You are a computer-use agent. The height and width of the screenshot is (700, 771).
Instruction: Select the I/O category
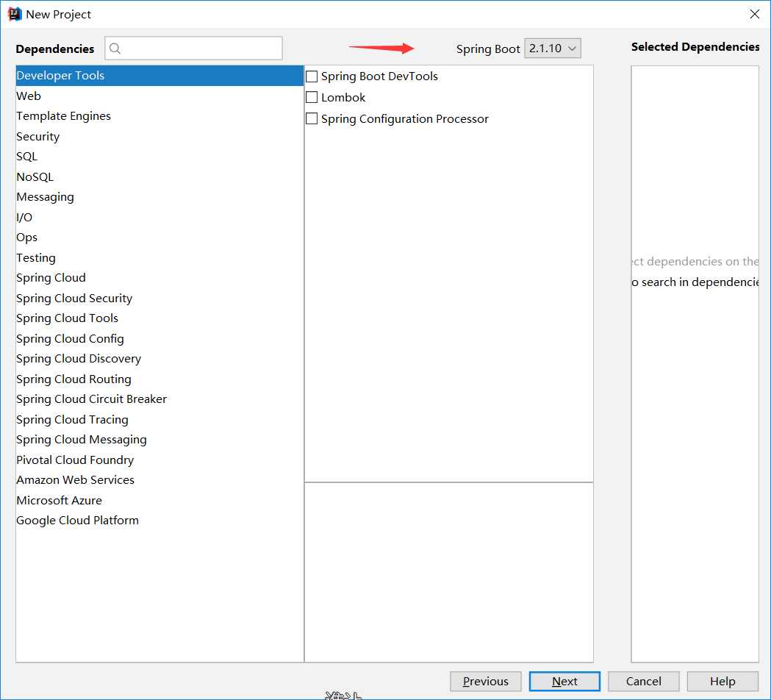(159, 217)
